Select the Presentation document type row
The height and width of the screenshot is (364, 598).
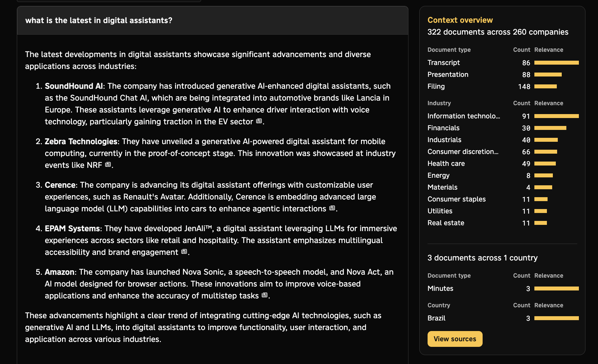503,75
